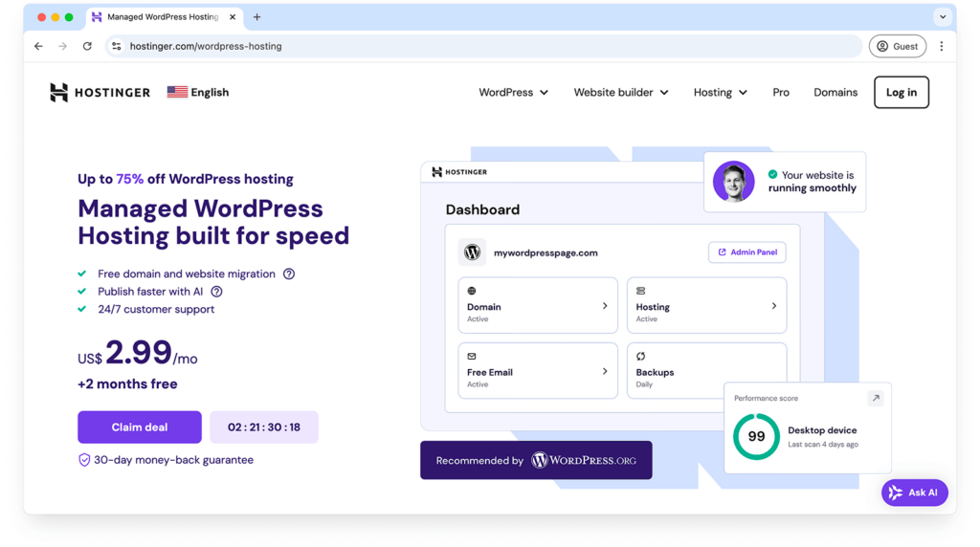980x547 pixels.
Task: Click the Guest profile button
Action: tap(898, 46)
